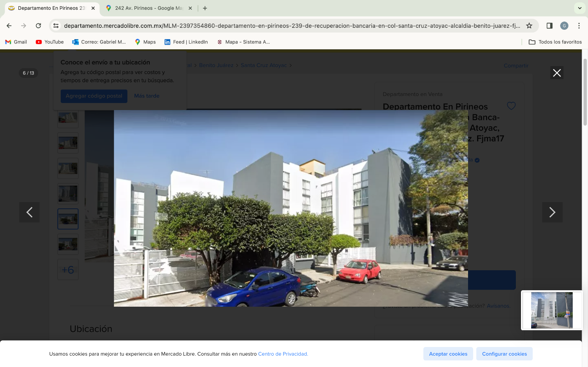Add listing to favorites heart

[x=511, y=106]
